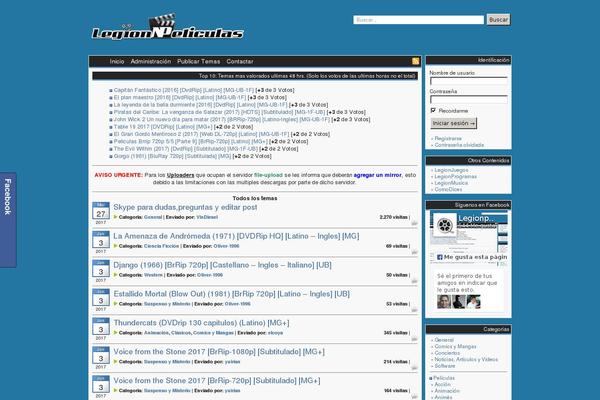This screenshot has height=400, width=600.
Task: Open Estallido Mortal (Blow Out) post
Action: (x=232, y=294)
